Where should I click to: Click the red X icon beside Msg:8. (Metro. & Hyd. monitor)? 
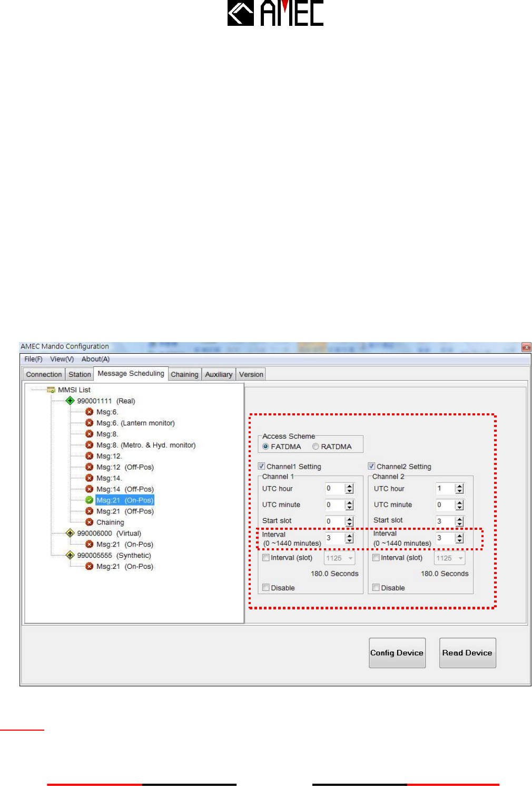tap(90, 445)
